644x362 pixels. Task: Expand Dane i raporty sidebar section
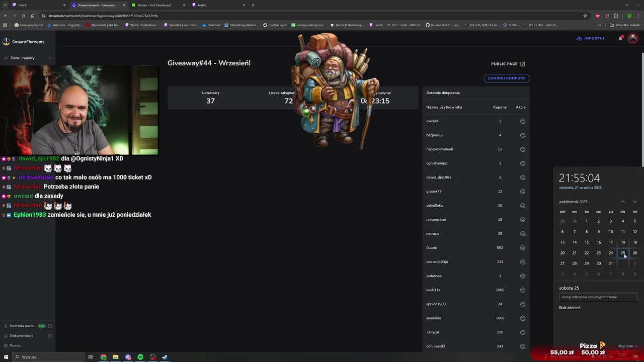tap(28, 58)
